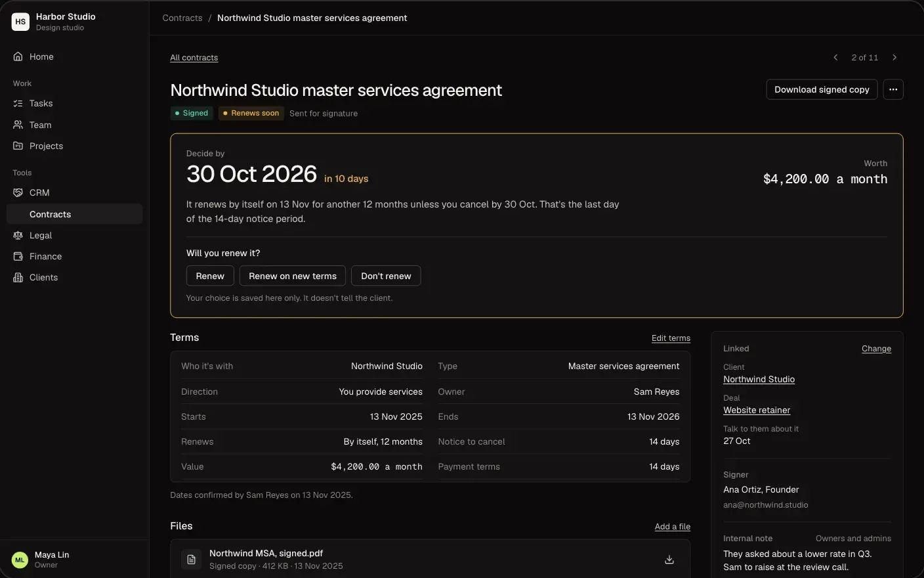Click the Add a file link
The height and width of the screenshot is (578, 924).
coord(672,527)
